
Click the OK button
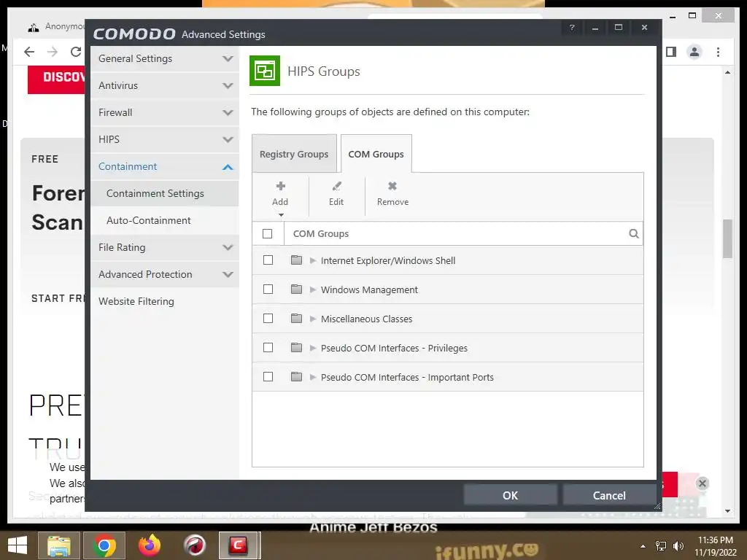tap(510, 495)
